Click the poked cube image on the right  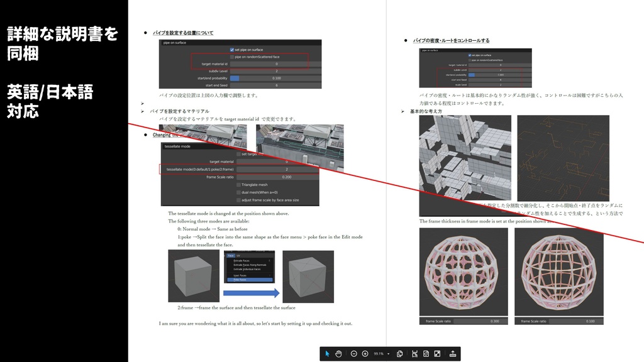308,277
